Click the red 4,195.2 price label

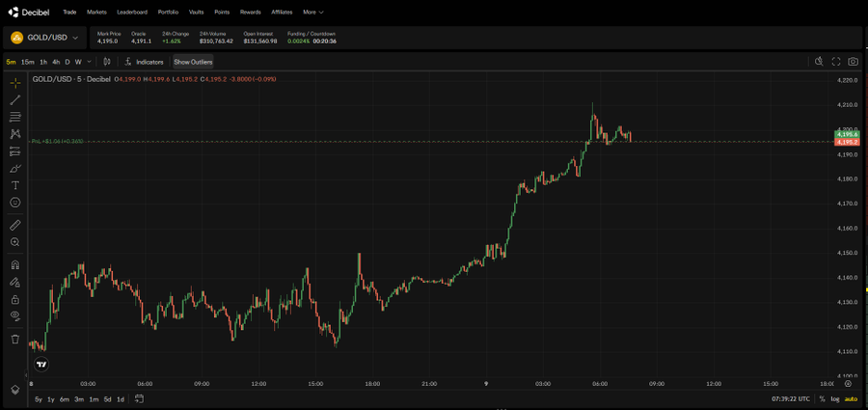(x=847, y=142)
